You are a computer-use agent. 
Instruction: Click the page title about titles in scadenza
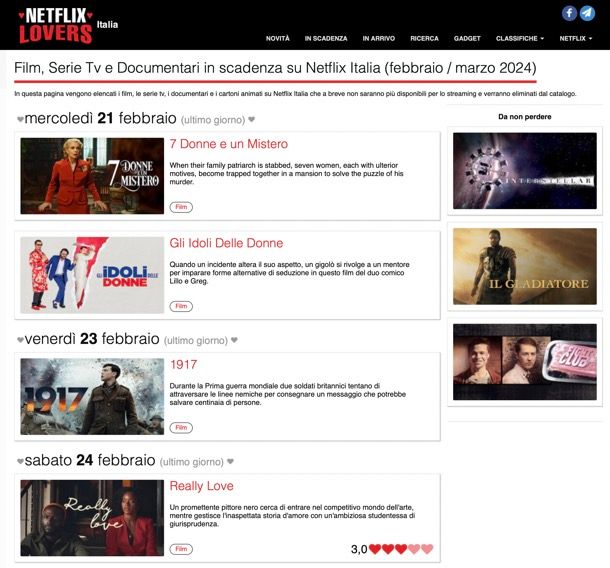click(275, 68)
